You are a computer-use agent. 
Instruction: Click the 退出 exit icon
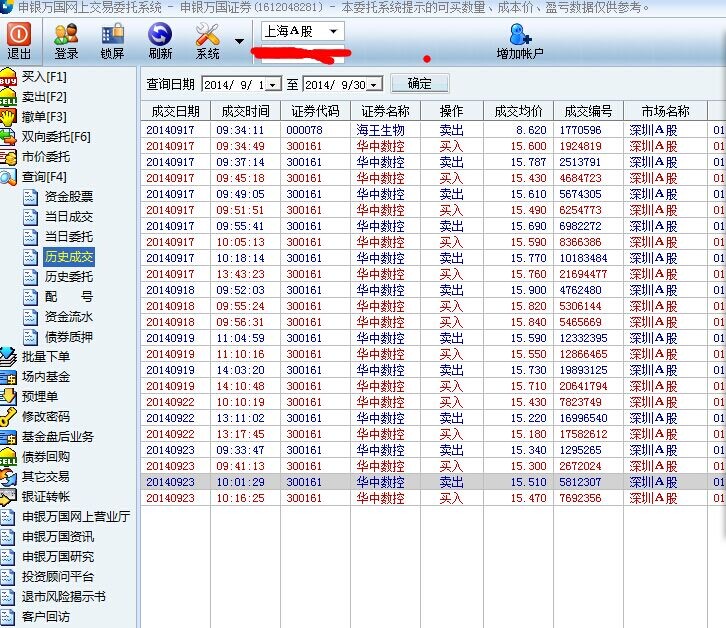19,34
